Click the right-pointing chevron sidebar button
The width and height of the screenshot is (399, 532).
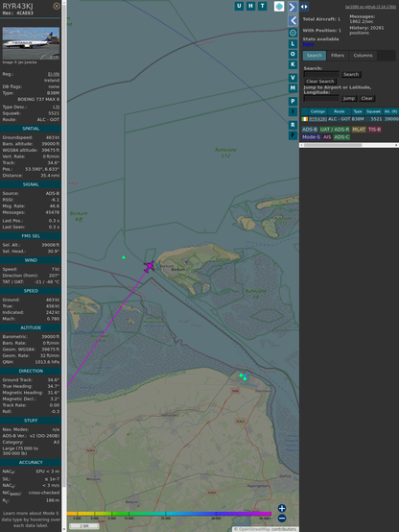point(293,7)
